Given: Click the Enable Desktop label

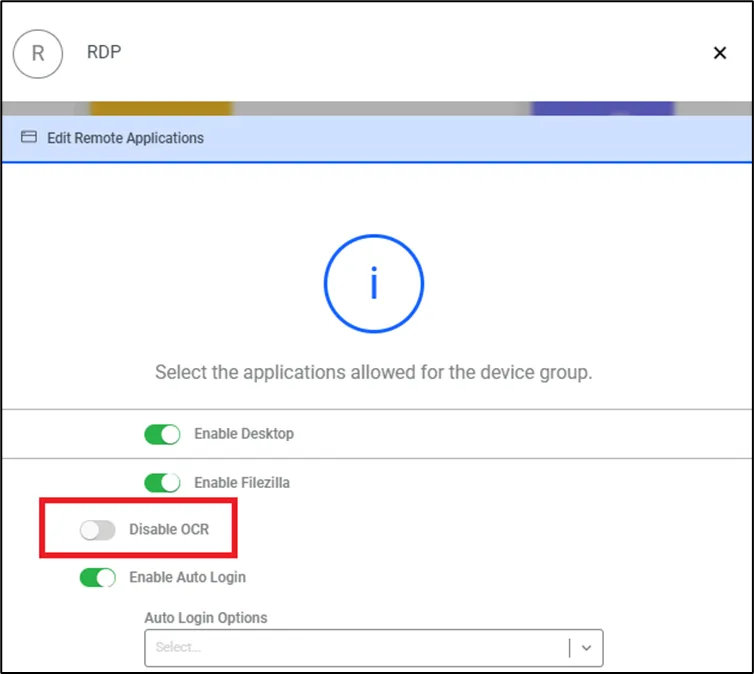Looking at the screenshot, I should click(244, 434).
